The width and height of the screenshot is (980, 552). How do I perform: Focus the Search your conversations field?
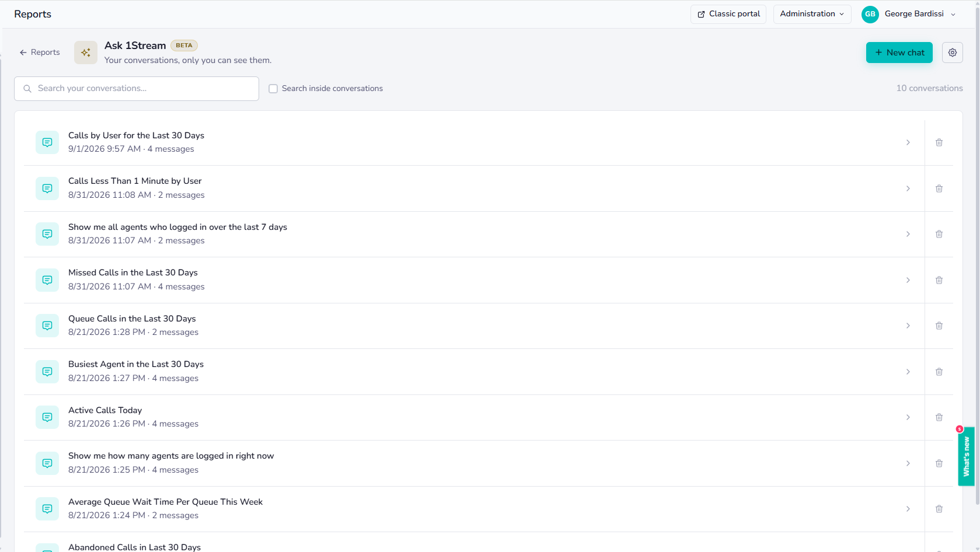click(137, 89)
